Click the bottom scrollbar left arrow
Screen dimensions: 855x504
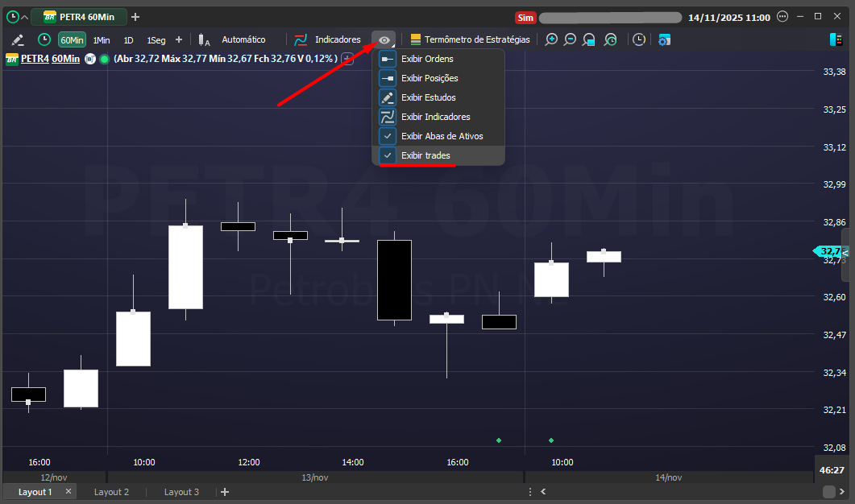click(543, 491)
